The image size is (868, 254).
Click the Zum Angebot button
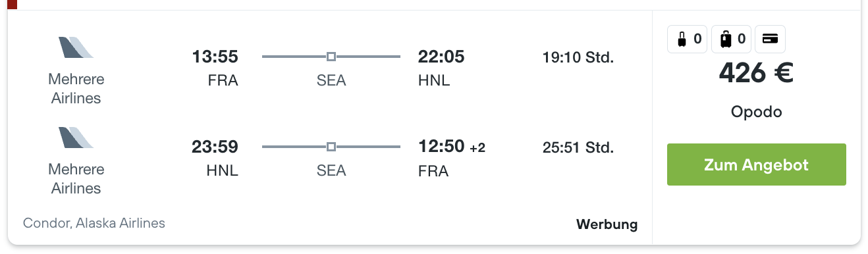click(757, 165)
